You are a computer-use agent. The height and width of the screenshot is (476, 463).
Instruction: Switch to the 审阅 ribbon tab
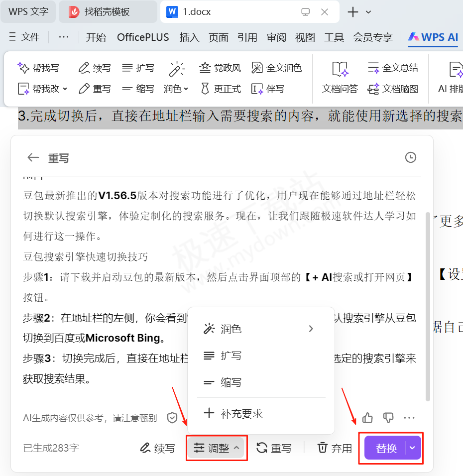coord(276,37)
